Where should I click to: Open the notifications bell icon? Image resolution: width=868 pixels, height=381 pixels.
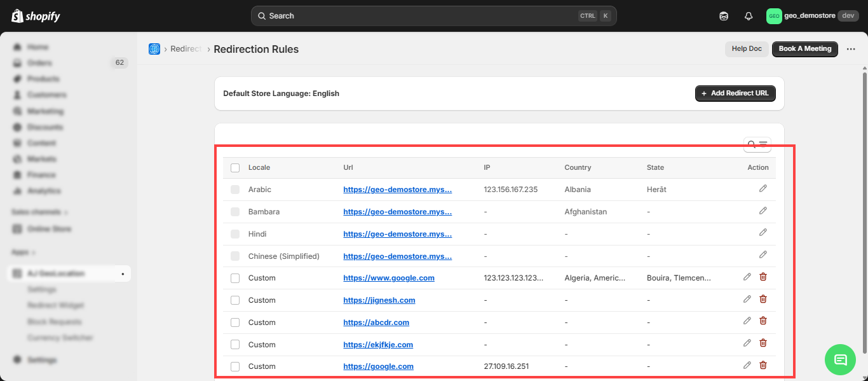[749, 16]
